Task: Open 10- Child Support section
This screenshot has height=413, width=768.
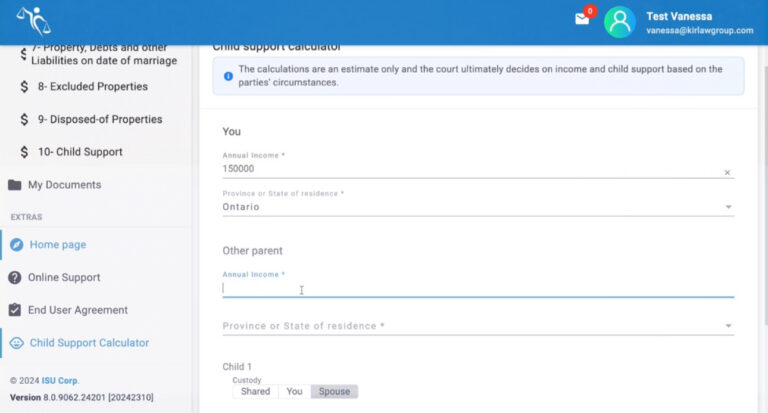Action: pyautogui.click(x=80, y=152)
